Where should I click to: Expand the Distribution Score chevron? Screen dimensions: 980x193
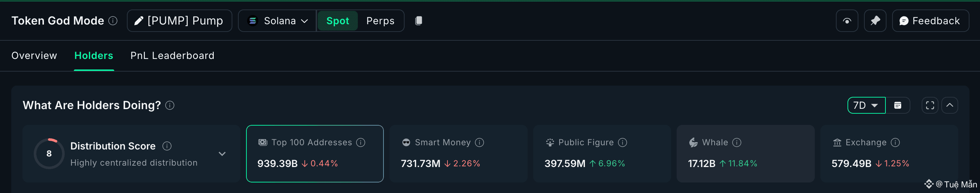pyautogui.click(x=222, y=154)
